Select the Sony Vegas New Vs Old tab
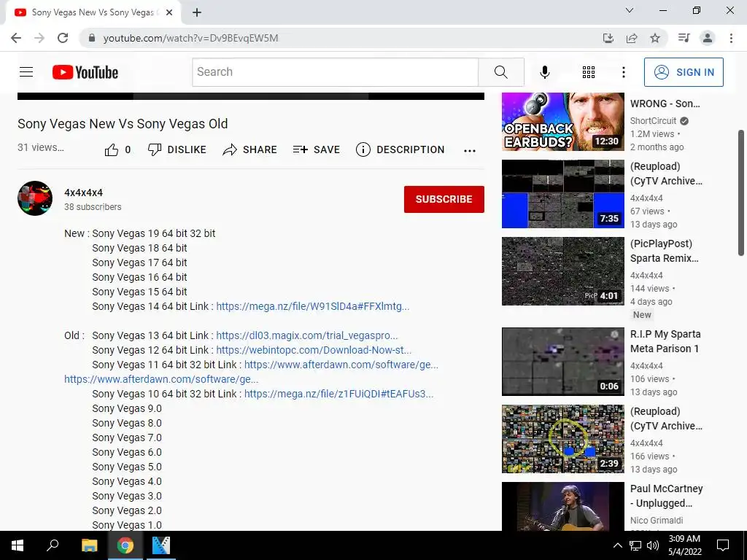Screen dimensions: 747x560 (x=93, y=12)
